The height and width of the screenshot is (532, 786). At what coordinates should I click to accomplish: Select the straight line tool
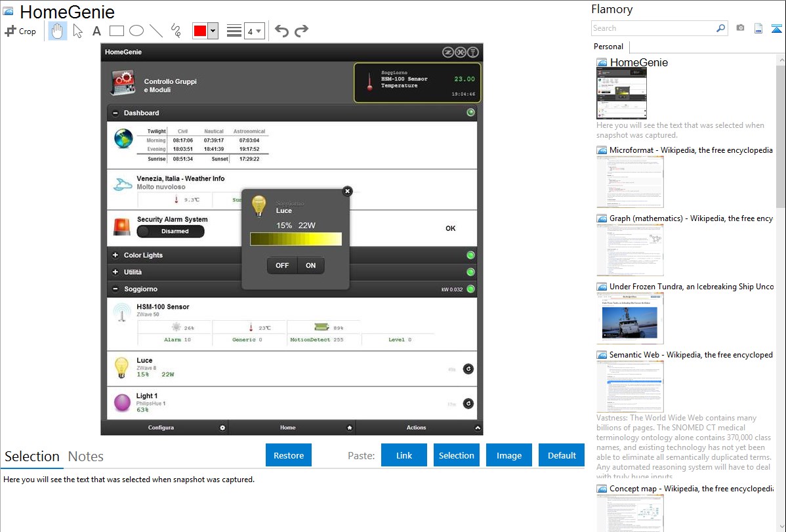tap(156, 31)
